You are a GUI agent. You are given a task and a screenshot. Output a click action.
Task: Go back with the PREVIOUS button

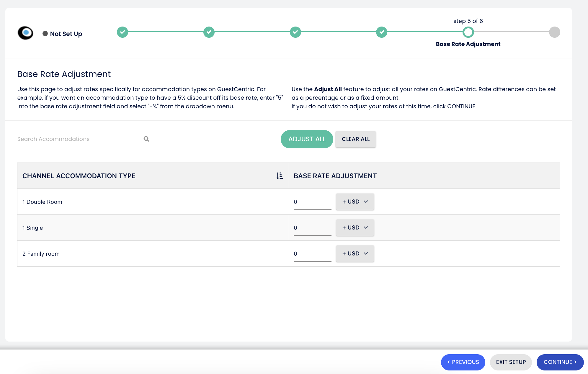coord(463,362)
